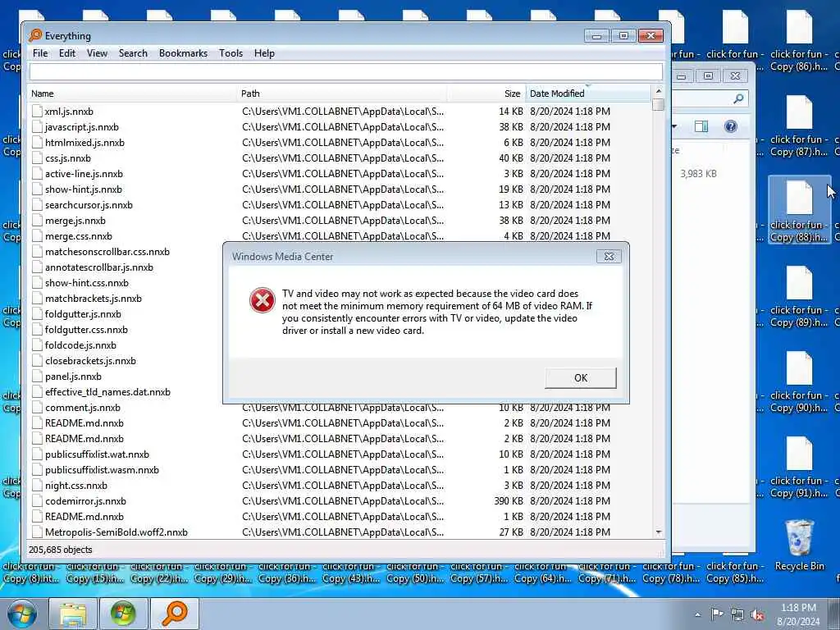
Task: Select the annotatescrollbar.js.nnxb file icon
Action: [x=37, y=267]
